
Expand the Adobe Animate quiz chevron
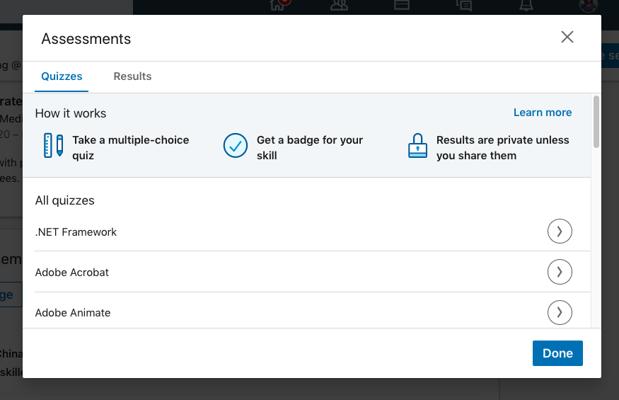coord(559,312)
